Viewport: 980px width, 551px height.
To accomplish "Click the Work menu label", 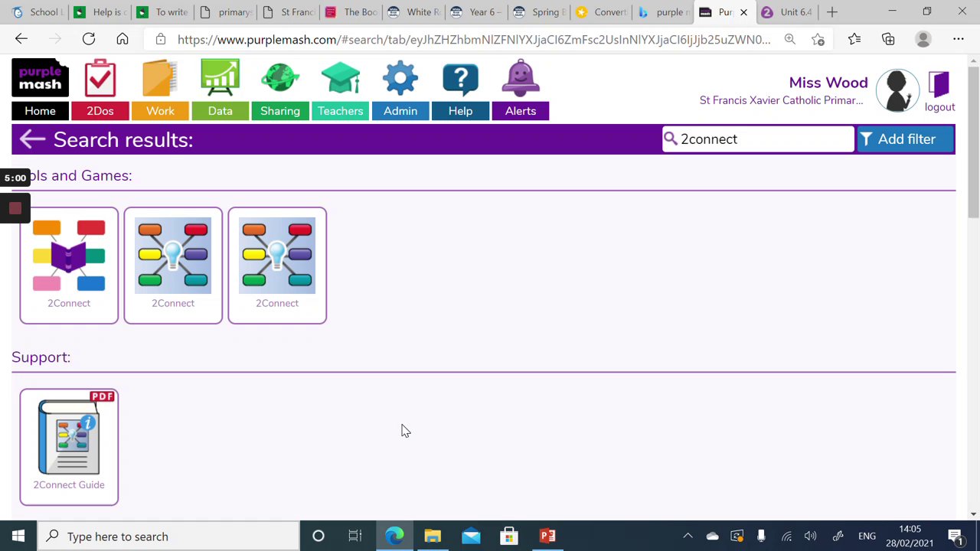I will (160, 111).
